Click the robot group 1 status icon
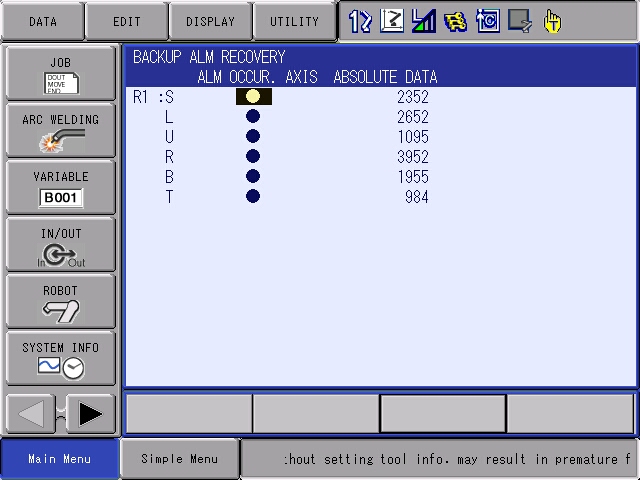 pyautogui.click(x=360, y=21)
